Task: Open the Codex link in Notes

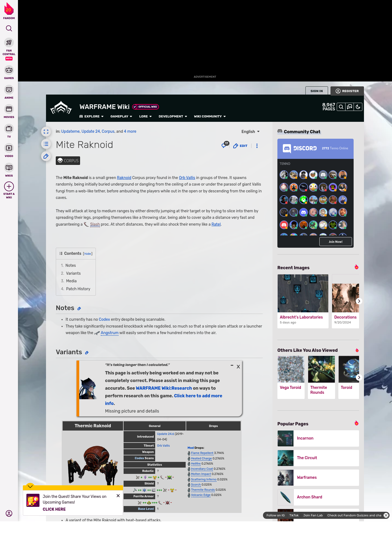Action: pyautogui.click(x=104, y=319)
